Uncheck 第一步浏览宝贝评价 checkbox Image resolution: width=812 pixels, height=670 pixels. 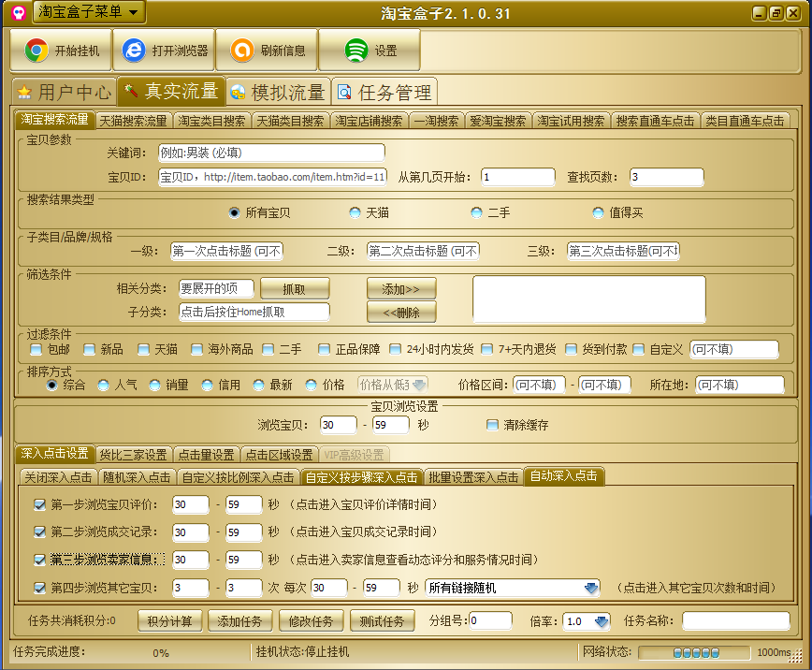39,504
